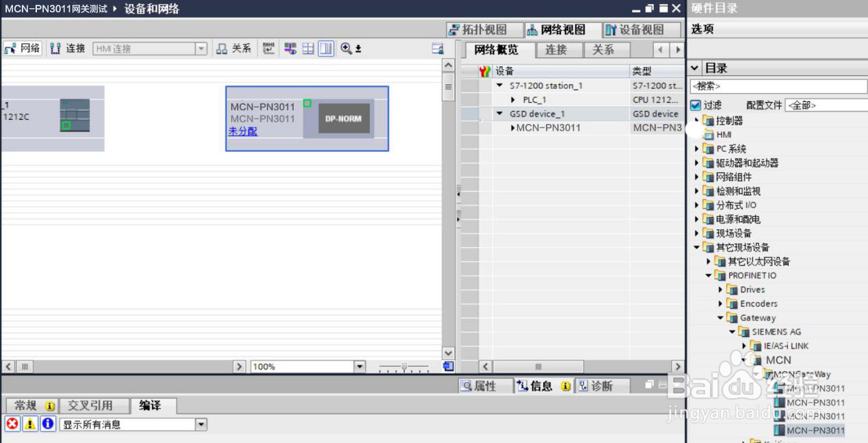868x443 pixels.
Task: Click the left tab-scroll arrow in overview panel
Action: (x=661, y=50)
